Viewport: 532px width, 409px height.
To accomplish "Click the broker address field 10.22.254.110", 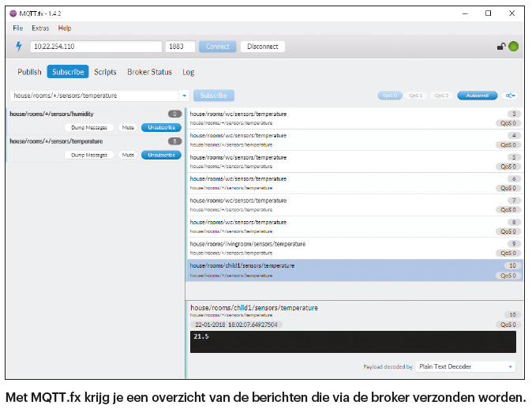I will point(95,47).
